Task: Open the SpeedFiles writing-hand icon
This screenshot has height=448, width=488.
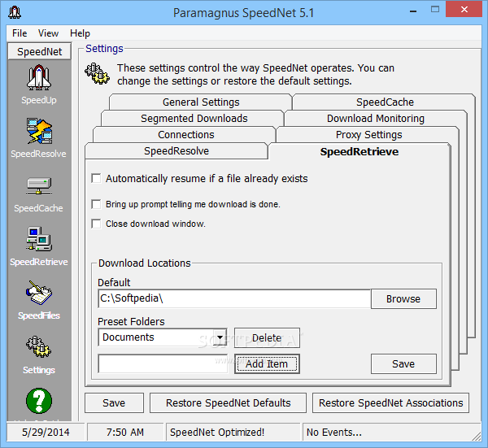Action: 39,293
